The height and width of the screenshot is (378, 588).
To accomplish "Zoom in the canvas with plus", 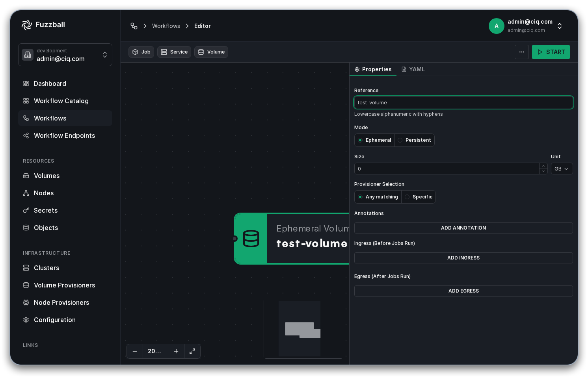I will 176,351.
